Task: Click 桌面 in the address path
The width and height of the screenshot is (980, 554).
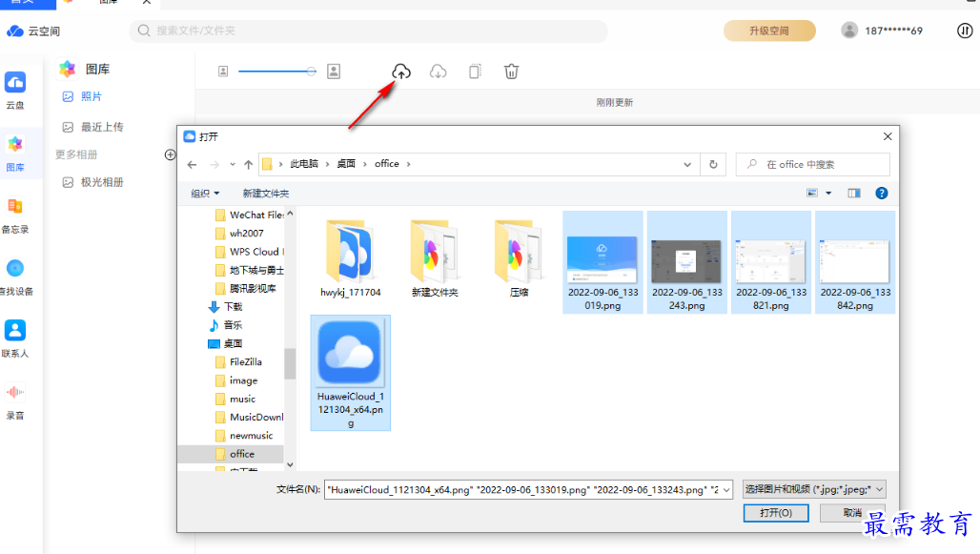Action: click(346, 164)
